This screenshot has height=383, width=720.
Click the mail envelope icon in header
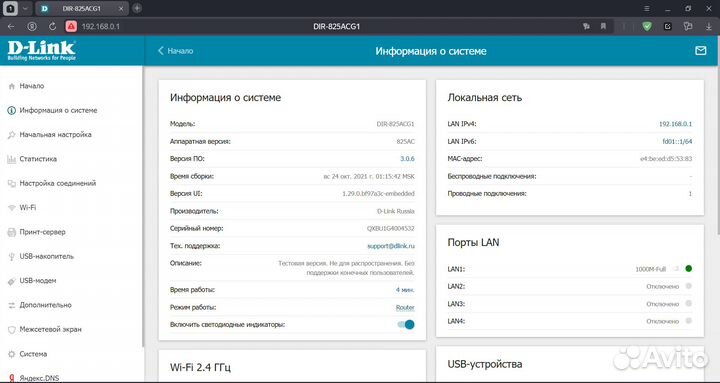(x=700, y=51)
